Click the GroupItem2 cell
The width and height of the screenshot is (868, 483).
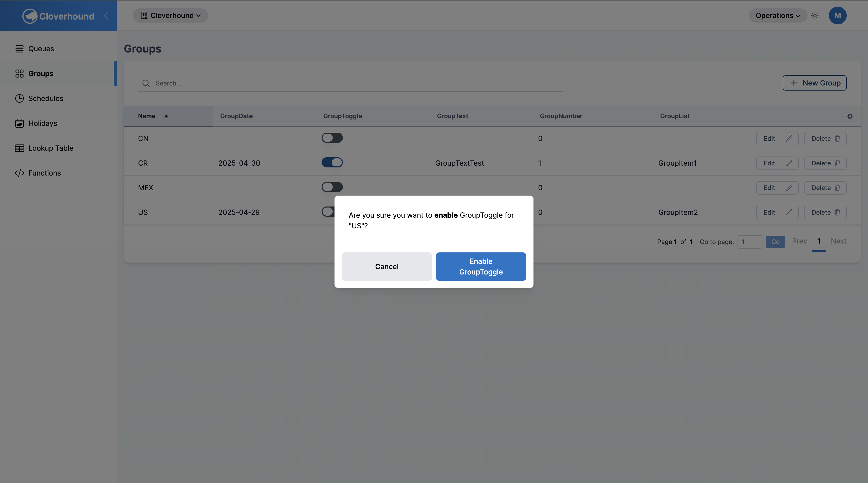pos(678,212)
